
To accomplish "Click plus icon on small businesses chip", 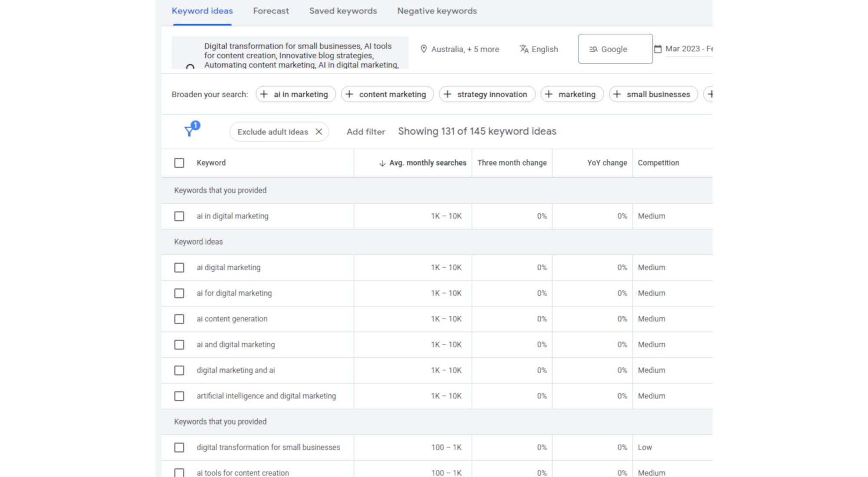I will tap(617, 94).
